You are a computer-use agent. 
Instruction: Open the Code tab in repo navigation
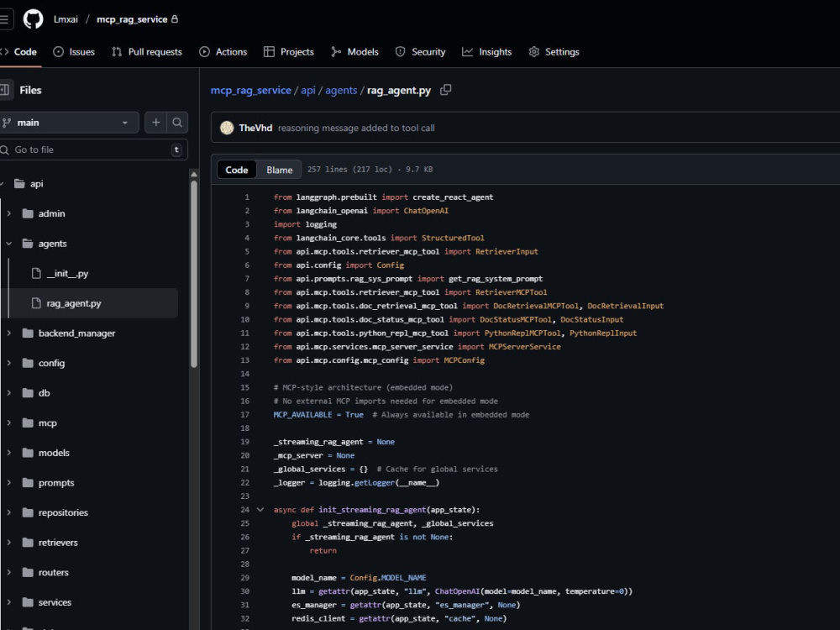pos(20,52)
